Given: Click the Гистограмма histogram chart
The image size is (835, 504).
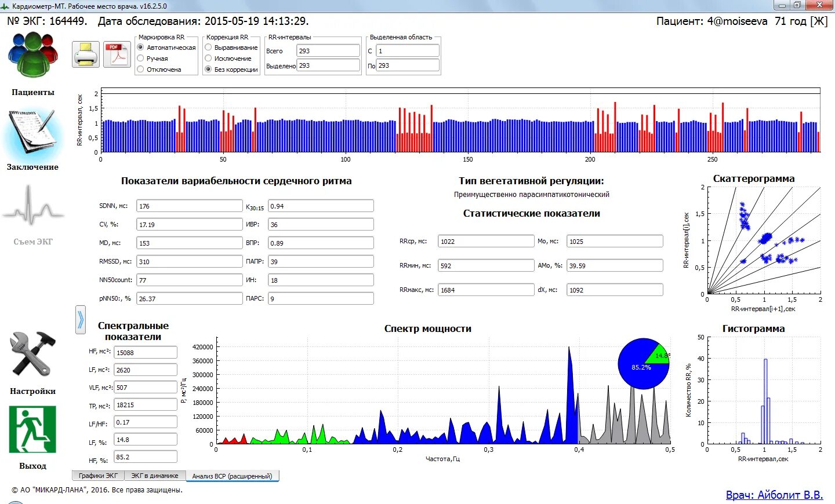Looking at the screenshot, I should 763,390.
